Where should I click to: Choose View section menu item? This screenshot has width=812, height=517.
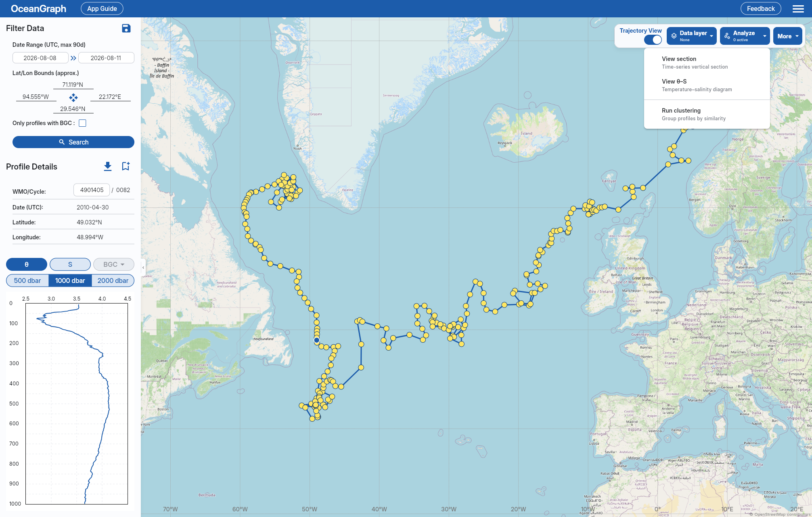pyautogui.click(x=707, y=63)
